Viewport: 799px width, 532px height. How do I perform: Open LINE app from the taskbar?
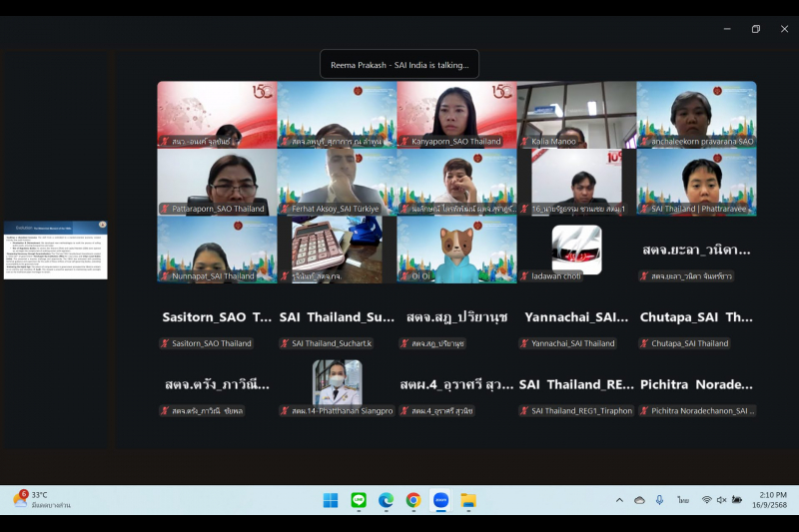coord(359,500)
